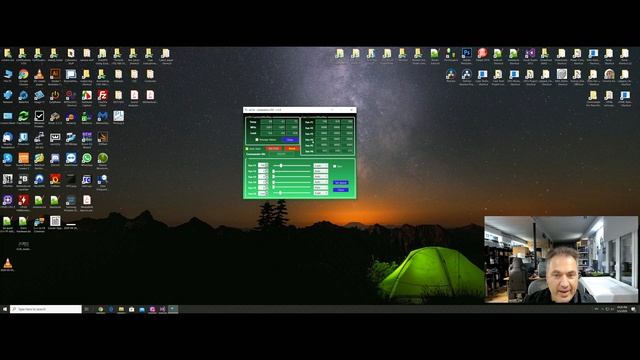Click the second fan row's value box

(263, 171)
